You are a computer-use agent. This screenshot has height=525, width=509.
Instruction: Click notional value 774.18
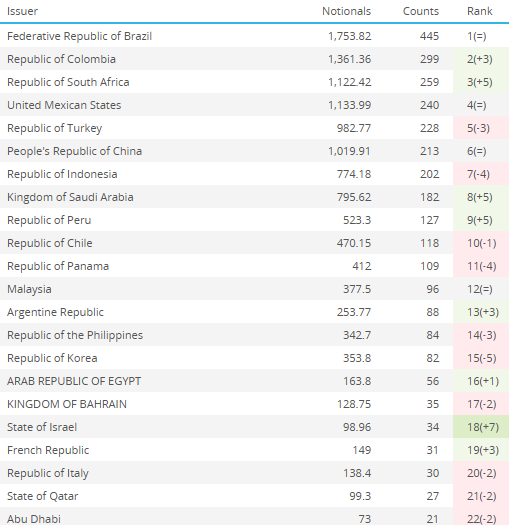click(354, 174)
